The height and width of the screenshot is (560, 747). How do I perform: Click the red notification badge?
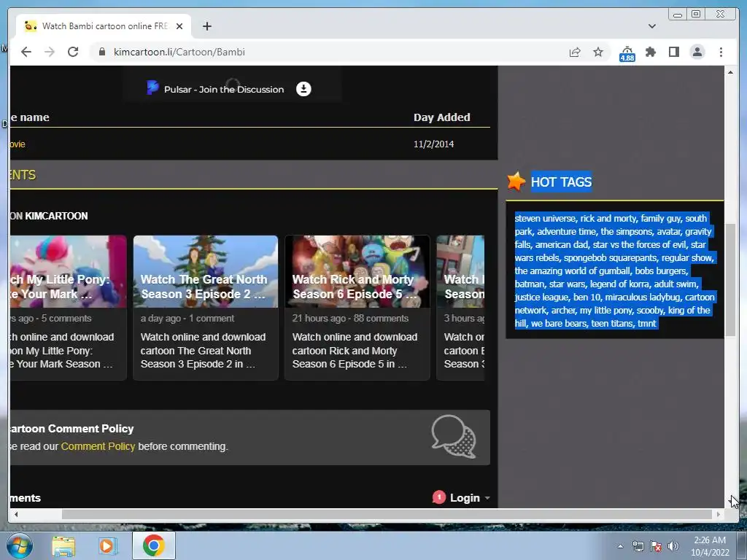[x=438, y=497]
